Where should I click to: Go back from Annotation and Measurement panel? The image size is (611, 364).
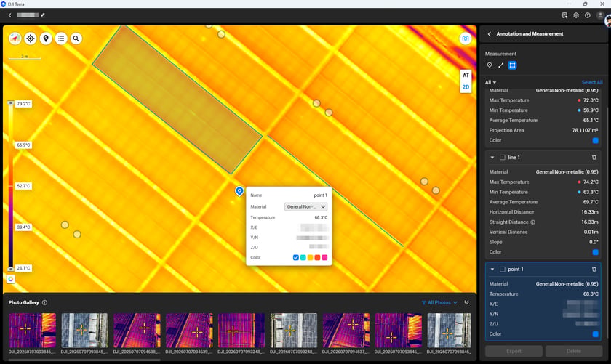pos(490,34)
